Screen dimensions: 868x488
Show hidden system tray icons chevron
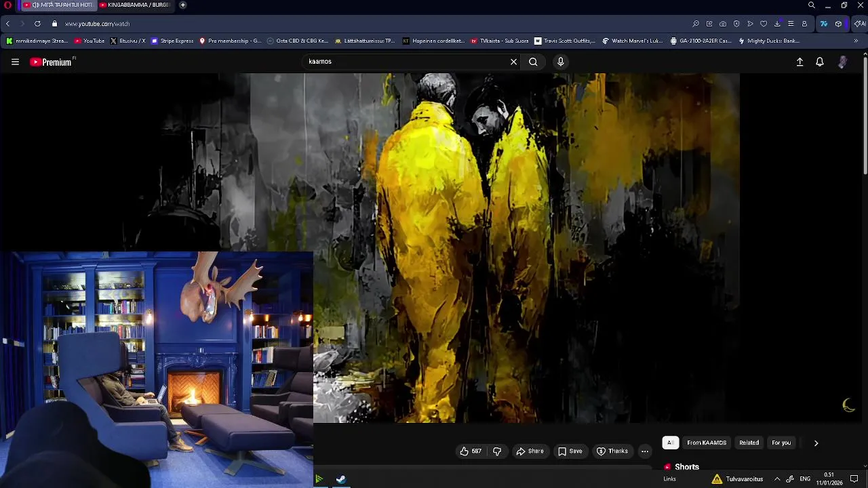[x=777, y=479]
